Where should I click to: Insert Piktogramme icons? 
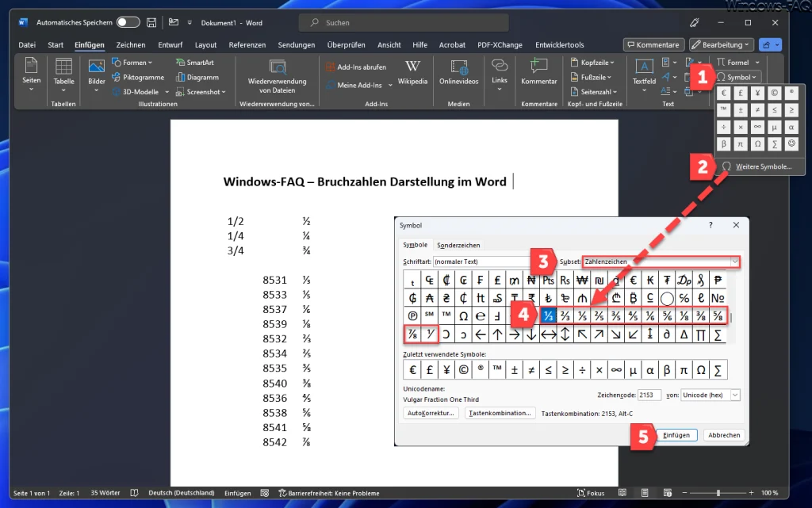click(x=138, y=77)
